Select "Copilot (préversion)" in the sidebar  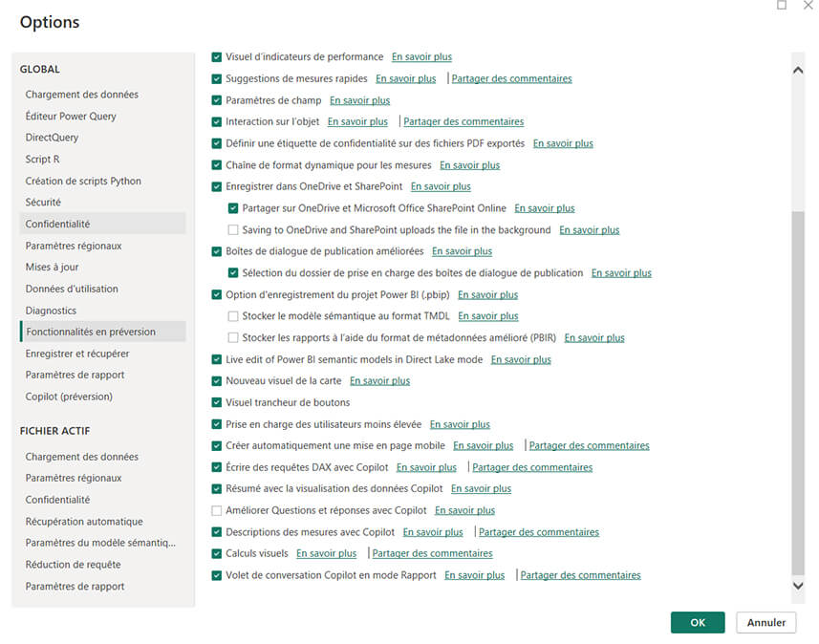[66, 397]
